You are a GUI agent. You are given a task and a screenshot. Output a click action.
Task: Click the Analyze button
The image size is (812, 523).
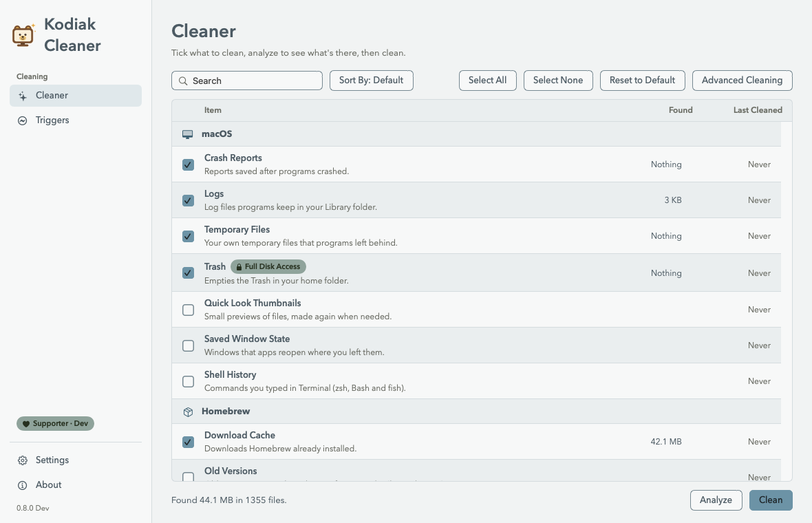pos(716,500)
